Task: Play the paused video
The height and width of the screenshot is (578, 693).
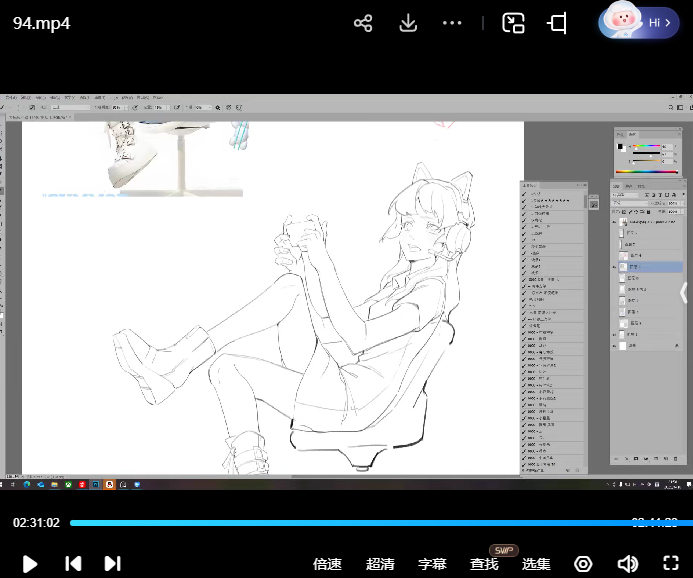Action: [x=30, y=564]
